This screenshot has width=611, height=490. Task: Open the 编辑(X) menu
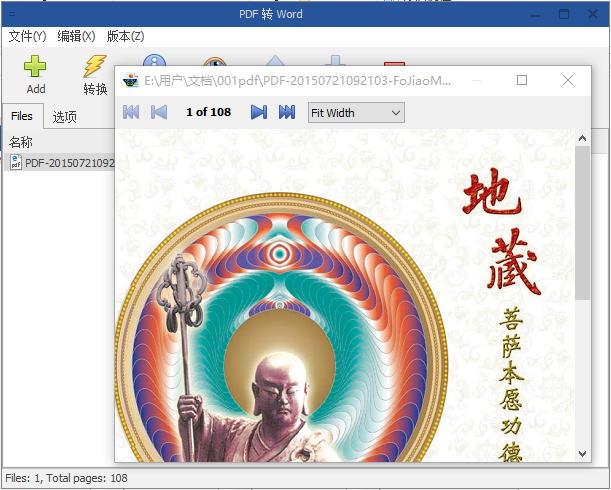pyautogui.click(x=76, y=36)
